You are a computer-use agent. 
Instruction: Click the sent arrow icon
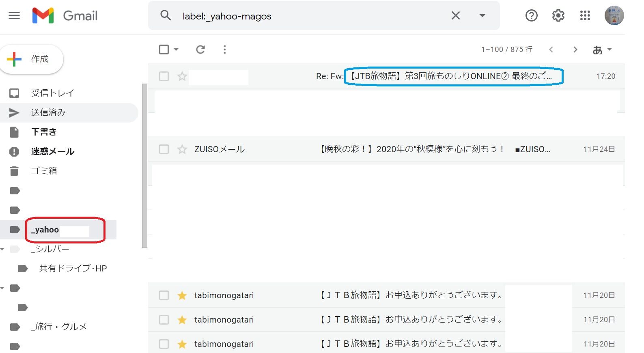pyautogui.click(x=14, y=113)
